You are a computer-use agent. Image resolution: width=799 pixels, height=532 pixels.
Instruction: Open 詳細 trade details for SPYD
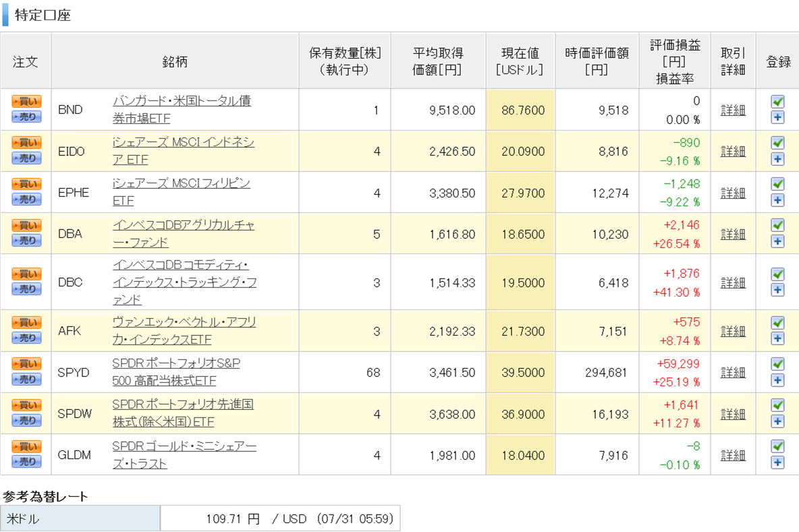pos(733,372)
